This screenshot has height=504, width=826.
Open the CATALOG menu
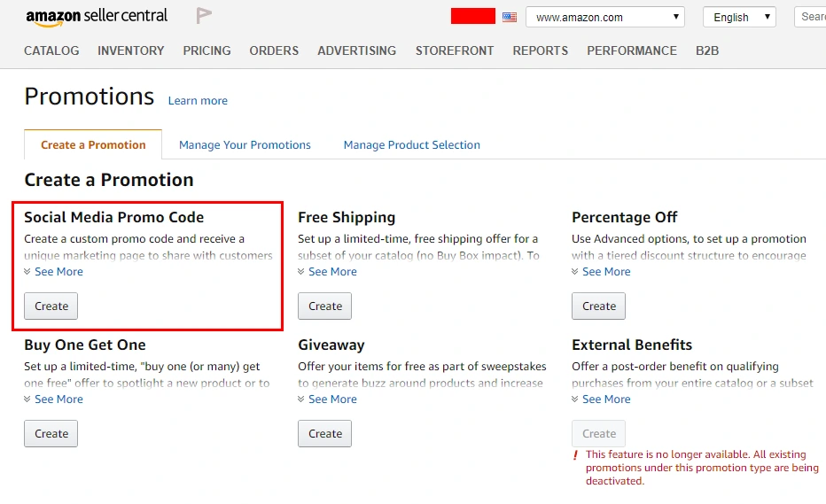tap(51, 50)
